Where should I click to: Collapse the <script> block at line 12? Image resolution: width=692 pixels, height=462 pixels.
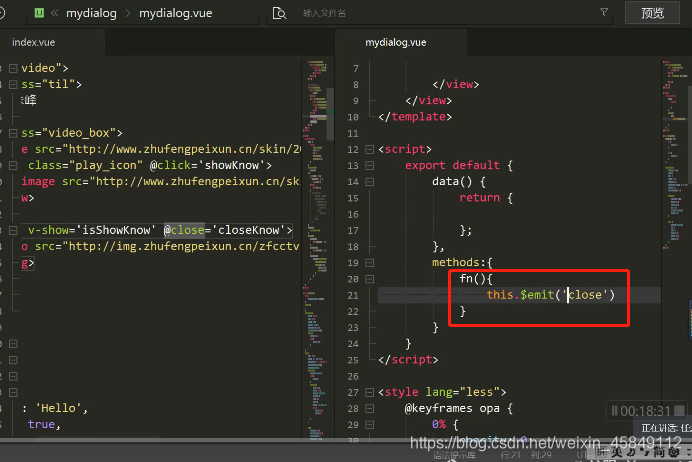coord(370,149)
